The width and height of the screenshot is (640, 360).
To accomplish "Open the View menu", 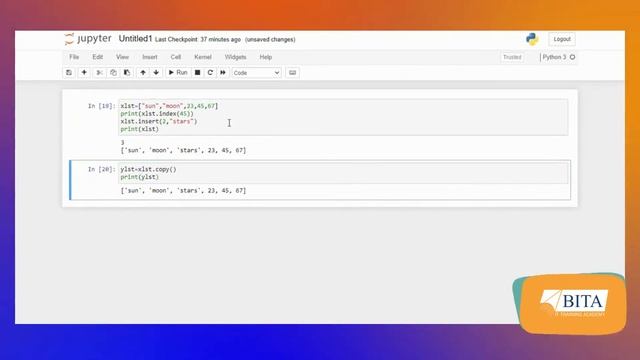I will click(x=122, y=57).
